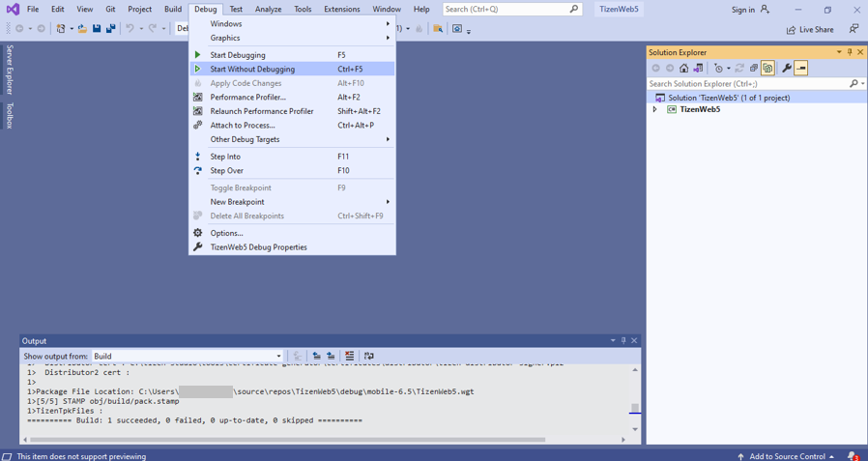Click the Search Solution Explorer field
The image size is (868, 461).
(x=746, y=84)
